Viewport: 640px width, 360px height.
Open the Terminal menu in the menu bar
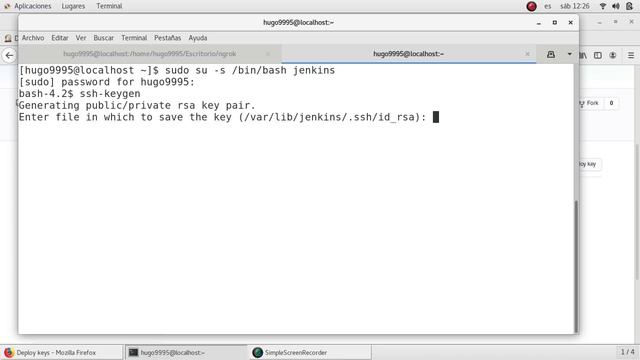point(134,38)
